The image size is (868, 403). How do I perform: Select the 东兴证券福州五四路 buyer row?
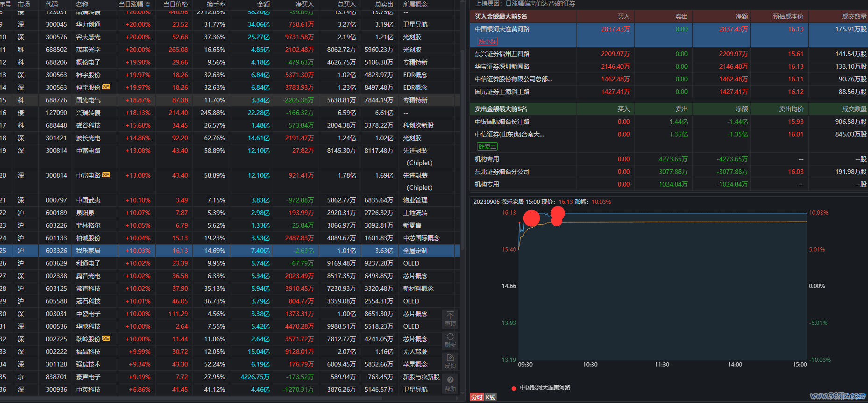coord(669,54)
